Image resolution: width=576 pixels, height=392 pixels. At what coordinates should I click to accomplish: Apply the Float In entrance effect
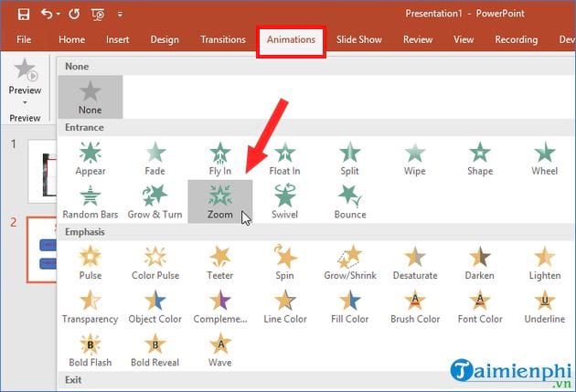[284, 158]
